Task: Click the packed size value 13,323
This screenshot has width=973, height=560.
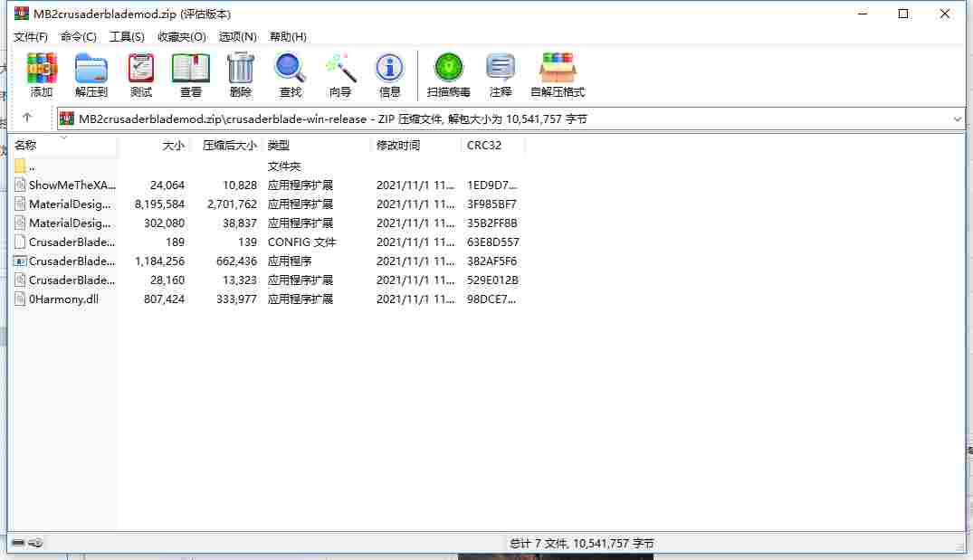Action: (x=240, y=280)
